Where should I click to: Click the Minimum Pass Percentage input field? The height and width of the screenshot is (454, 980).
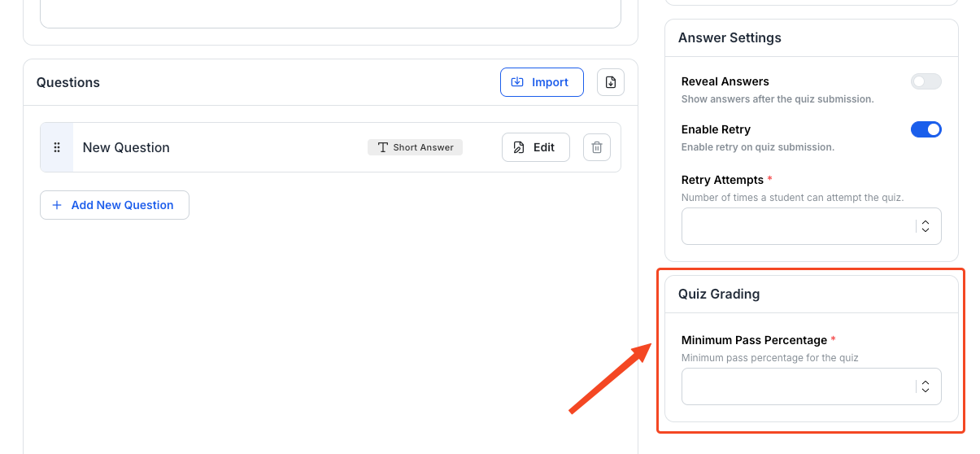[812, 386]
